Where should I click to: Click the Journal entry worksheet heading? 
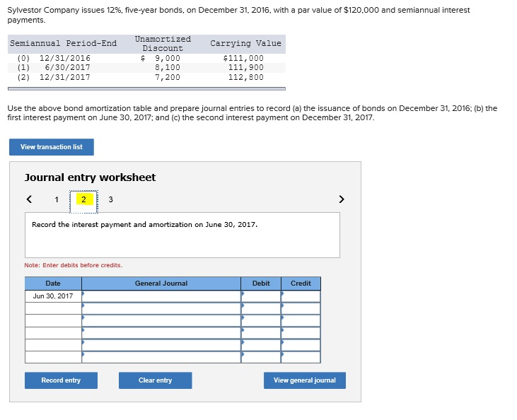[x=90, y=177]
